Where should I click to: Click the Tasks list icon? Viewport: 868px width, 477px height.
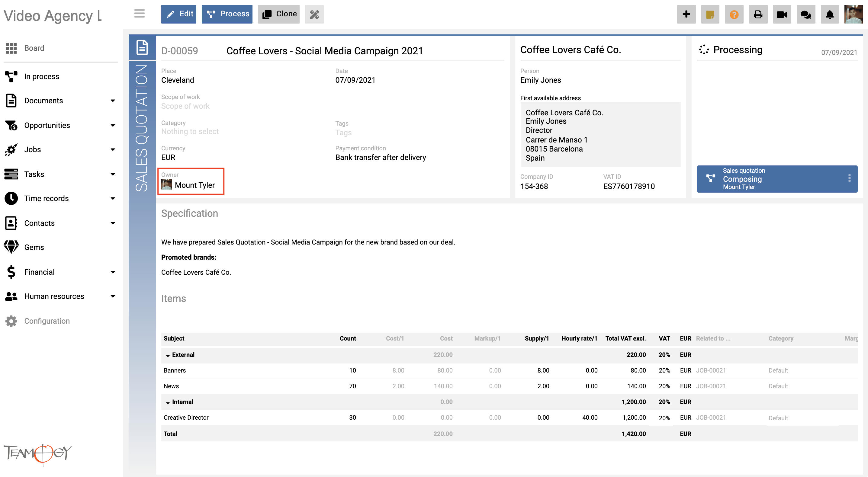point(11,174)
